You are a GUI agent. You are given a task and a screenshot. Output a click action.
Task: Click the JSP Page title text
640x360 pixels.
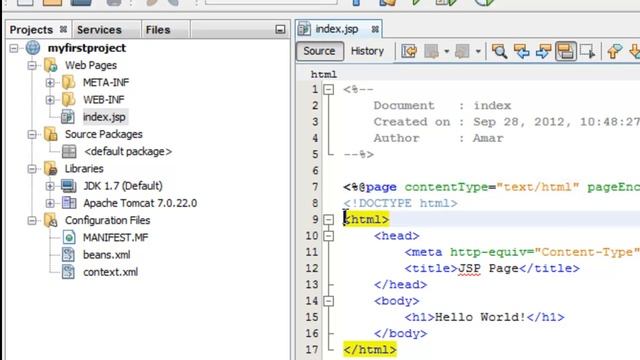click(489, 268)
